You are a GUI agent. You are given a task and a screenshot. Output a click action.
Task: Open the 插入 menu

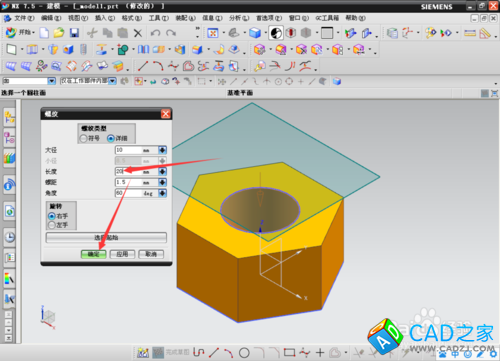[105, 18]
